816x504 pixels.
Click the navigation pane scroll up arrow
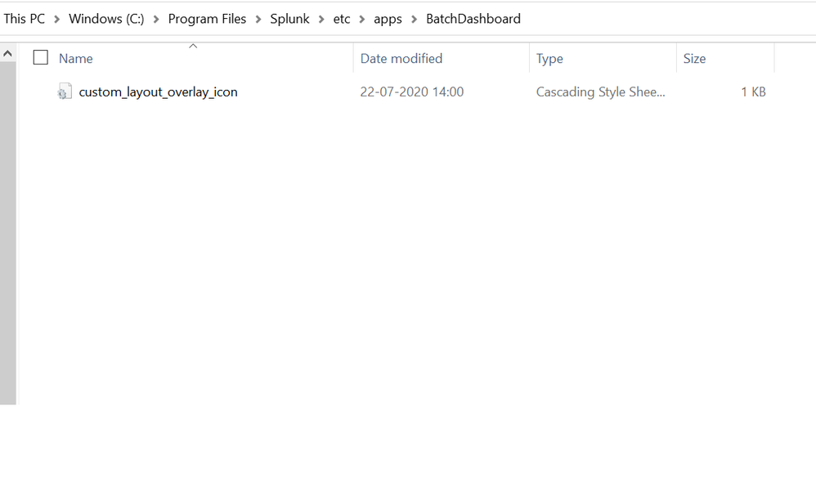tap(7, 54)
